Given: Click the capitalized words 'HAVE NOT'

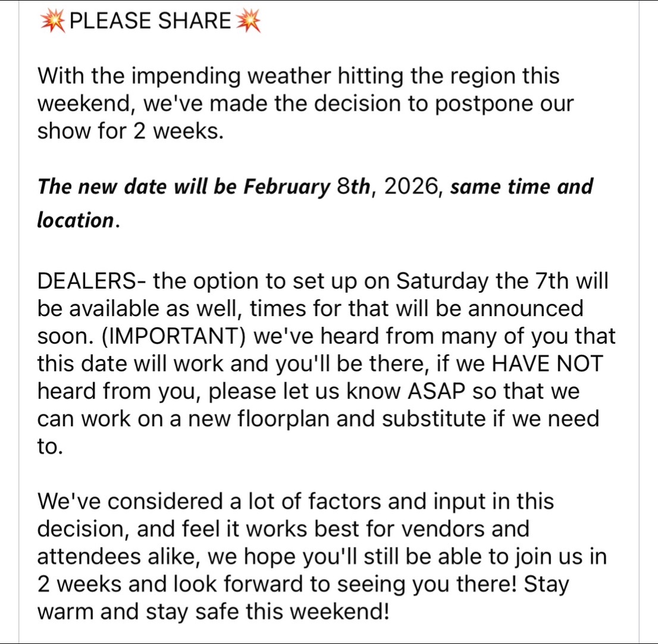Looking at the screenshot, I should click(547, 364).
